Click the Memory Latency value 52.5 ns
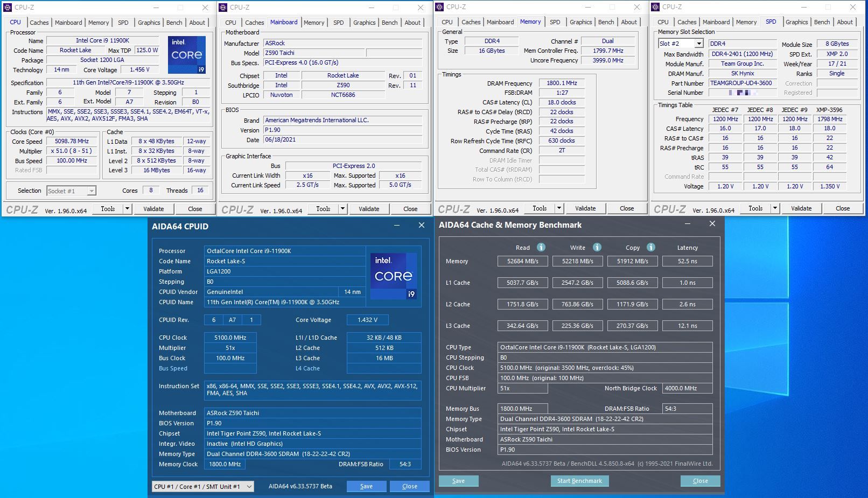Image resolution: width=868 pixels, height=498 pixels. coord(688,261)
